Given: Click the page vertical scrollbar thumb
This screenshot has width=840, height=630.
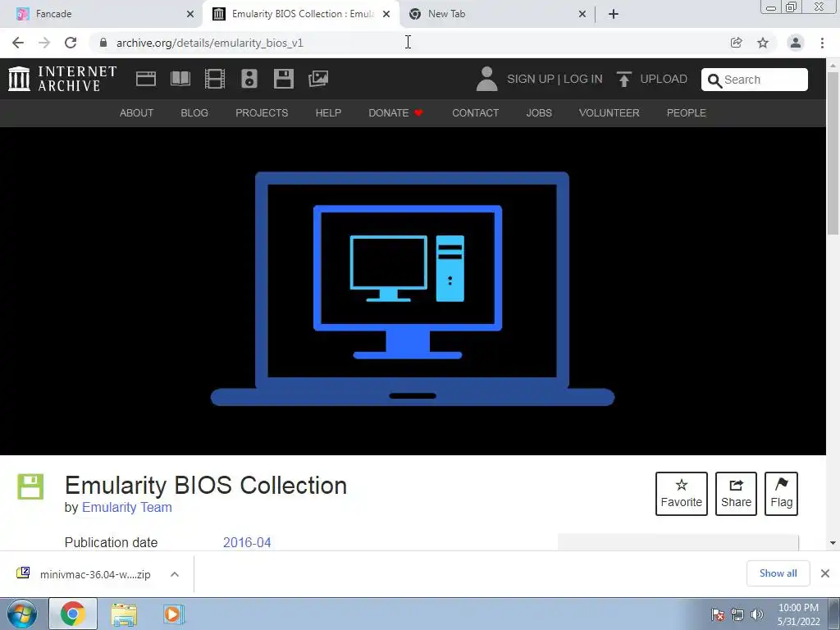Looking at the screenshot, I should [833, 153].
